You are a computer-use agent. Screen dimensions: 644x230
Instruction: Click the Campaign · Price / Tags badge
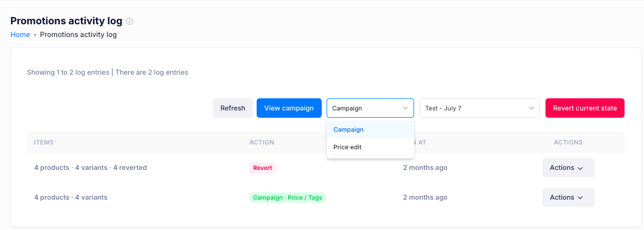point(288,198)
